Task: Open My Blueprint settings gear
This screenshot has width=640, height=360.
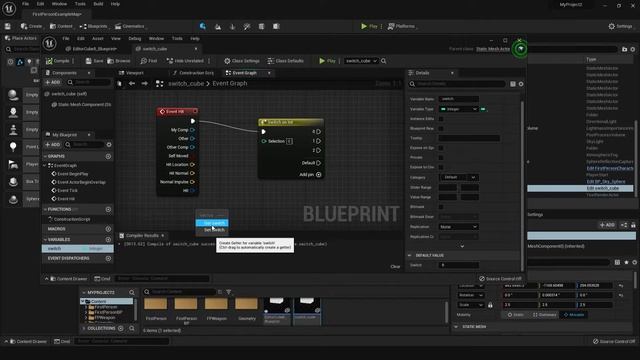Action: click(109, 144)
